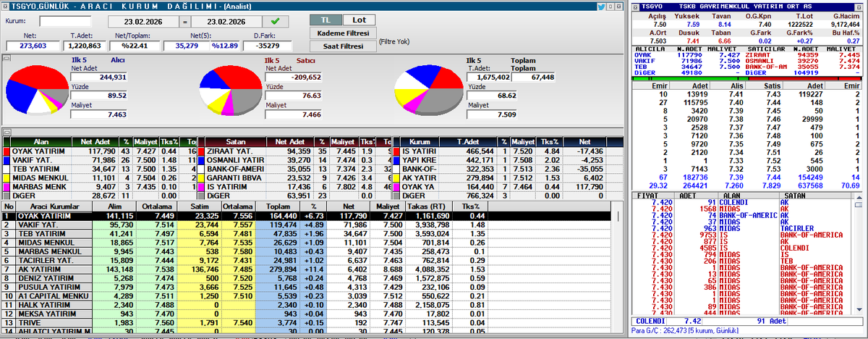Collapse the pie charts section with minus icon
This screenshot has height=339, width=868.
coord(5,57)
